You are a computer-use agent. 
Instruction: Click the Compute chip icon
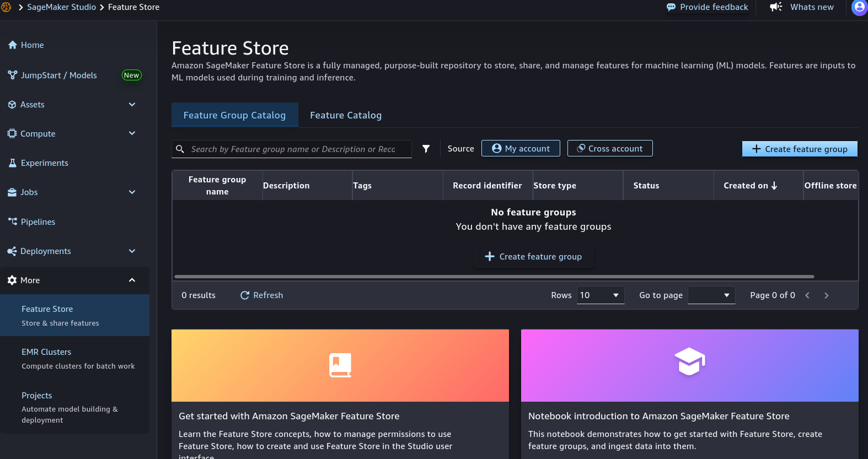coord(12,133)
